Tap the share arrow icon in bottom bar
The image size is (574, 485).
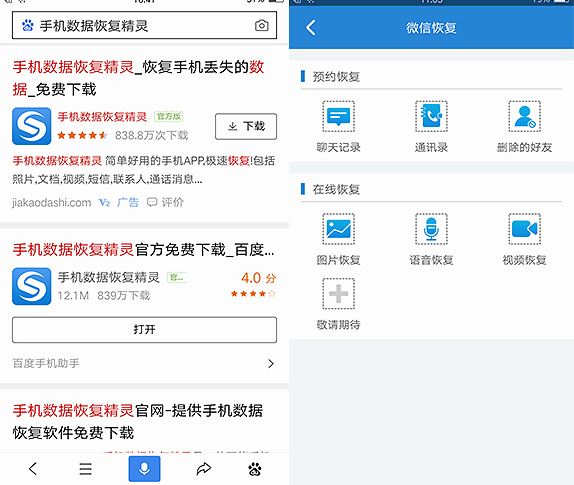click(x=204, y=469)
